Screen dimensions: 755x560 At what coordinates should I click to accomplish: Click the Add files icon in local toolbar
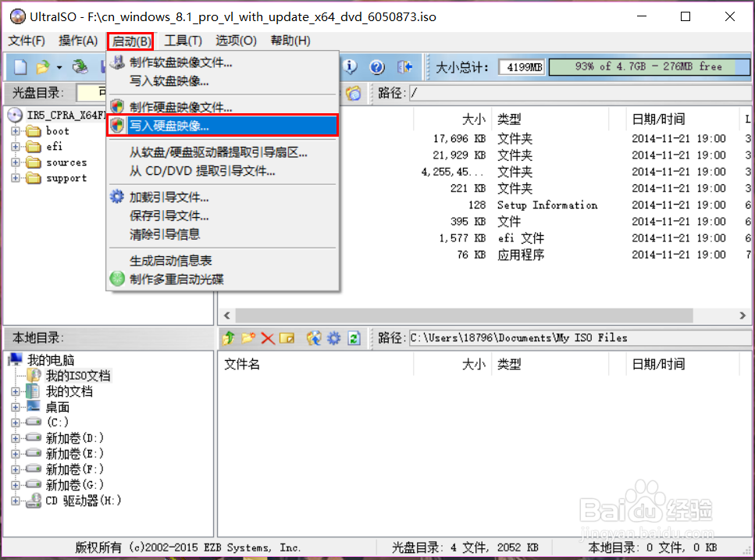(x=314, y=338)
